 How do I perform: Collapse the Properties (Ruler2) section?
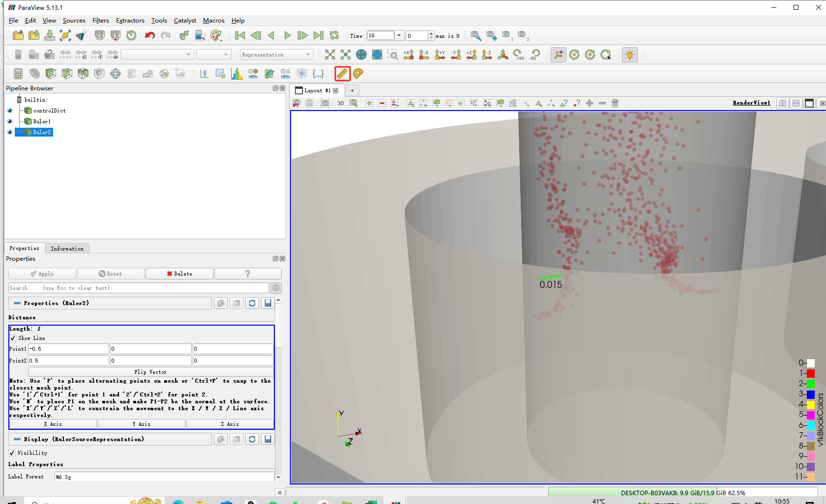(17, 303)
